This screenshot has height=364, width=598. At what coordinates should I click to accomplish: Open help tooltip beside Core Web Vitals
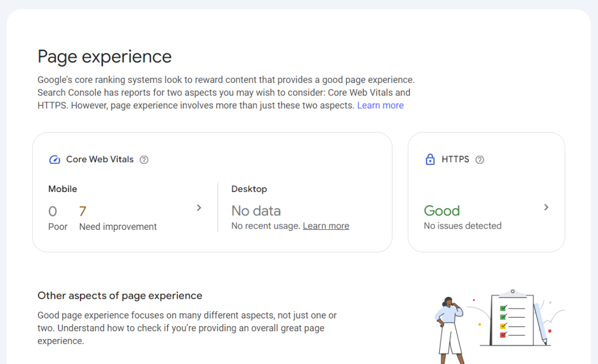tap(144, 160)
